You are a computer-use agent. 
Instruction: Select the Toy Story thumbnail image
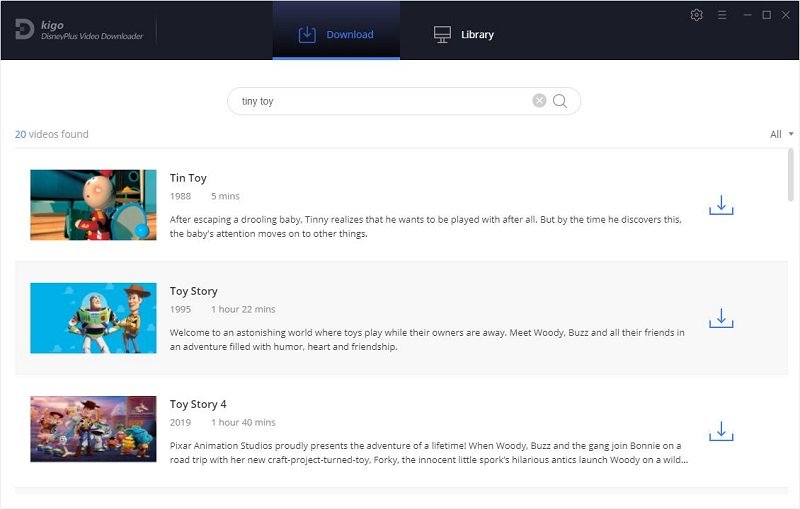coord(93,318)
